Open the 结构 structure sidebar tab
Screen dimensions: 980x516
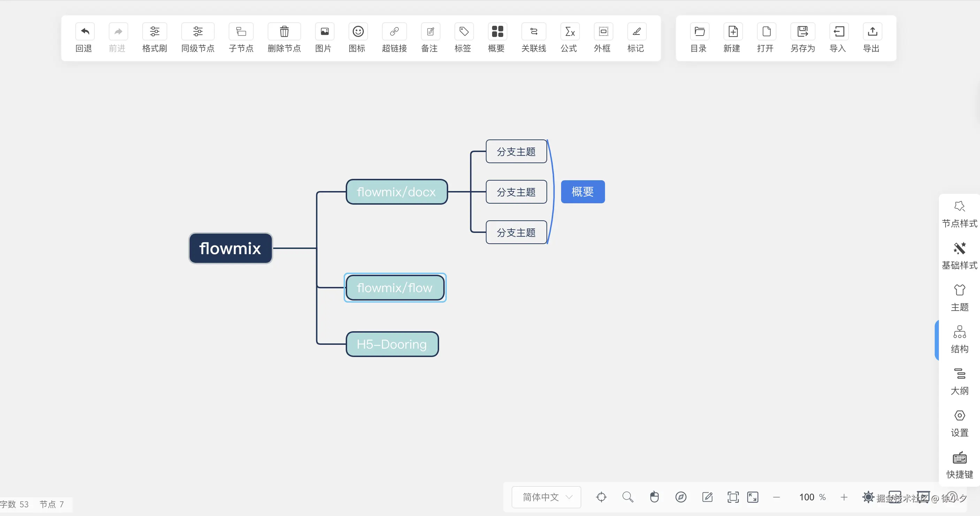[x=959, y=339]
